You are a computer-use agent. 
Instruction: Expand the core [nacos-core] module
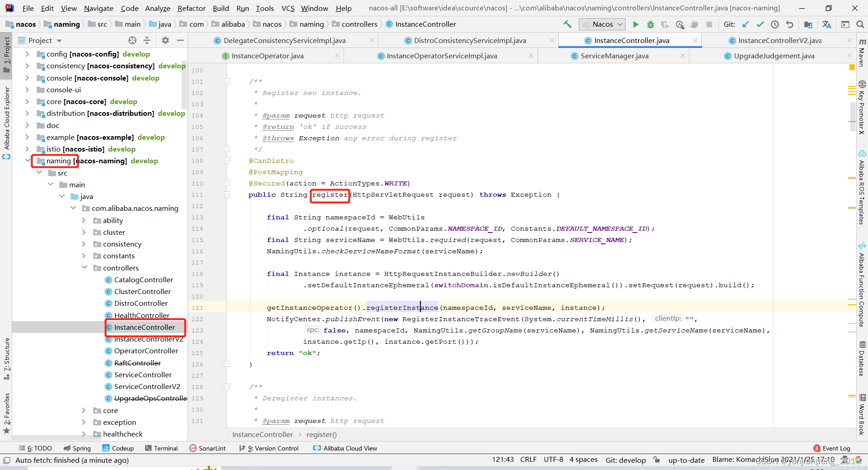point(27,102)
